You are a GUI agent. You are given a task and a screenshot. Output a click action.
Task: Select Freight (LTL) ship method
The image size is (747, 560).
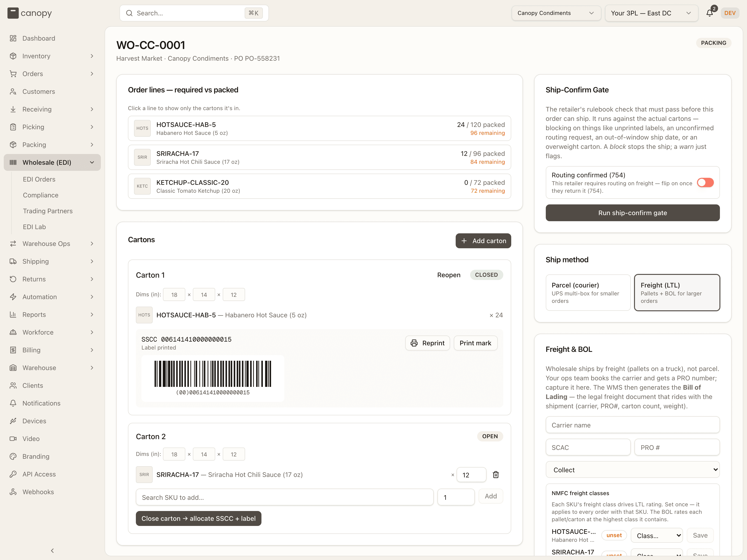tap(677, 293)
